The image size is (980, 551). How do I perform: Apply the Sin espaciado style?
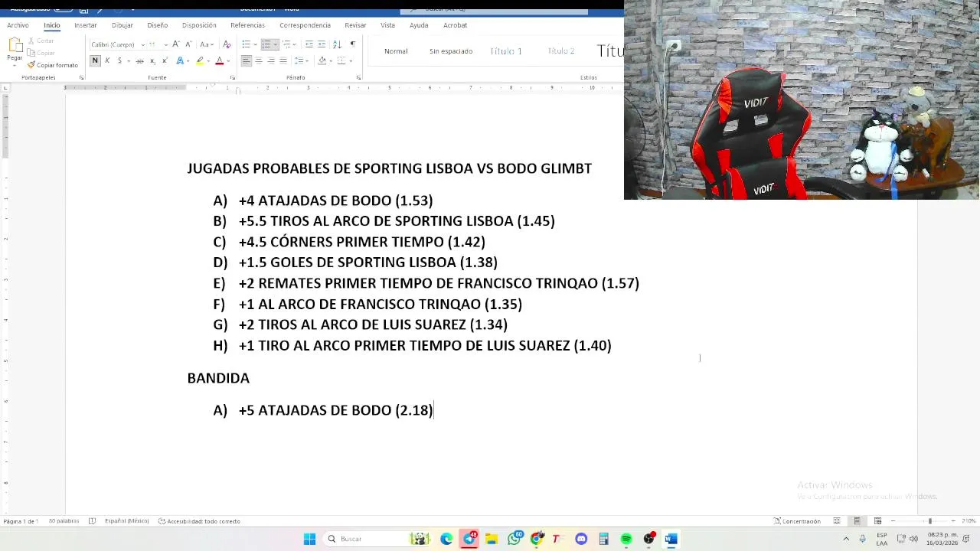coord(451,51)
